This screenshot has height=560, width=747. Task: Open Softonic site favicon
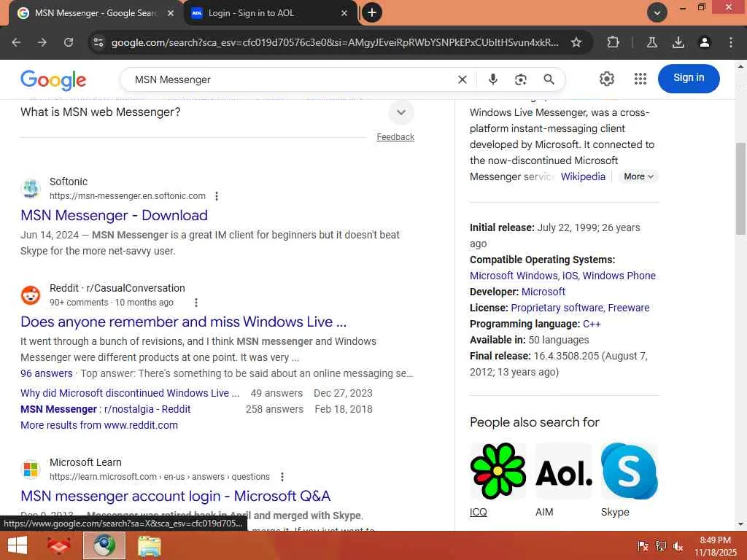pos(31,189)
